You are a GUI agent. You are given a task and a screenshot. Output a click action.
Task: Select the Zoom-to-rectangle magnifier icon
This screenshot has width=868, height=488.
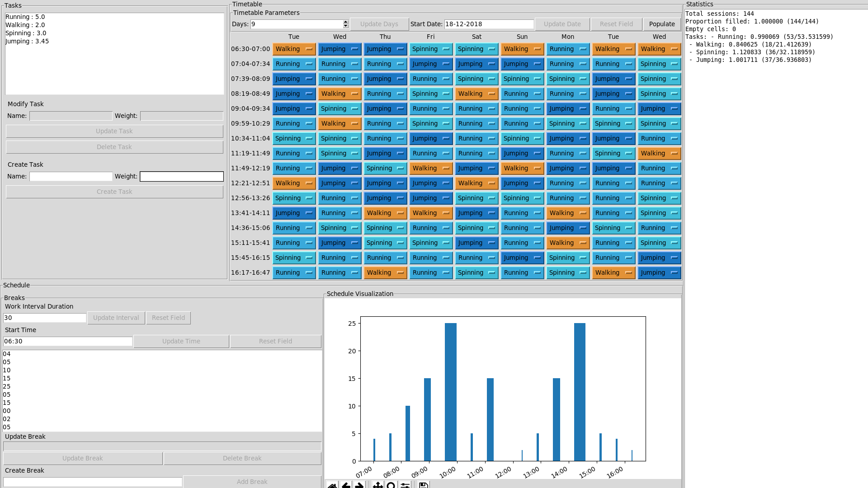click(x=391, y=486)
